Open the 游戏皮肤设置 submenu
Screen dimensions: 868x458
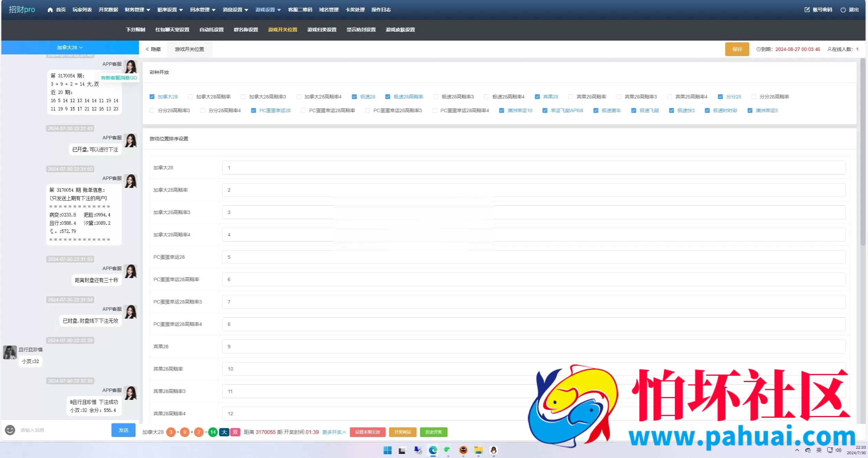(400, 30)
